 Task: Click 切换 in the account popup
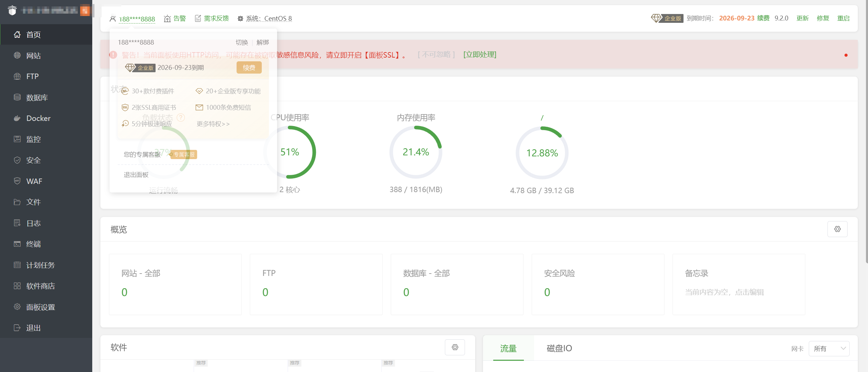click(x=242, y=42)
